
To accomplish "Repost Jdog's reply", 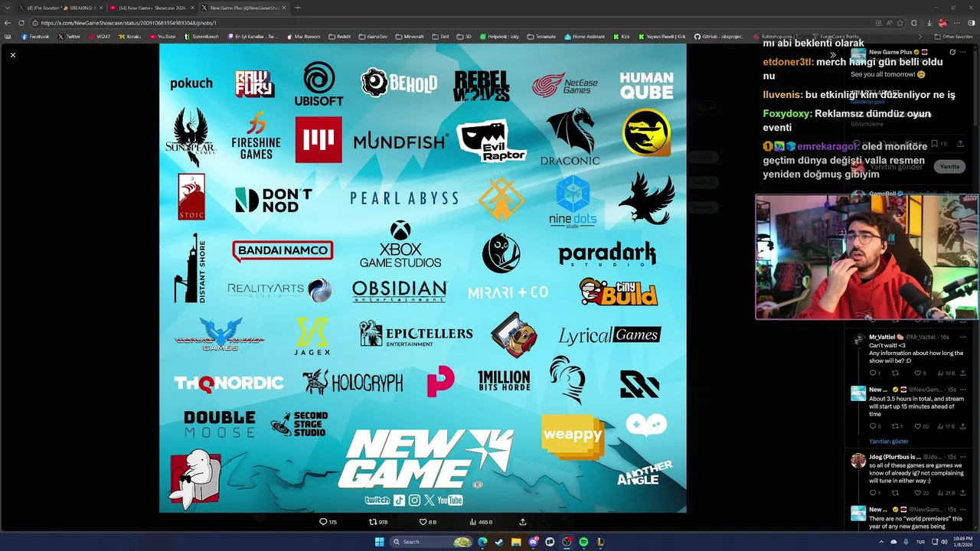I will pyautogui.click(x=895, y=493).
